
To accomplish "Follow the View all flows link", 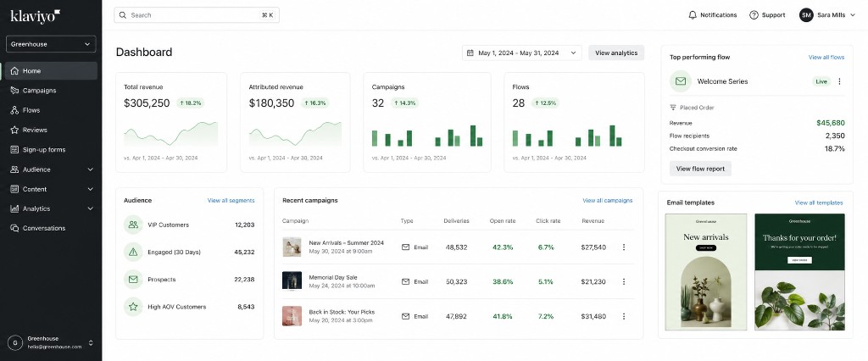I will click(x=826, y=57).
